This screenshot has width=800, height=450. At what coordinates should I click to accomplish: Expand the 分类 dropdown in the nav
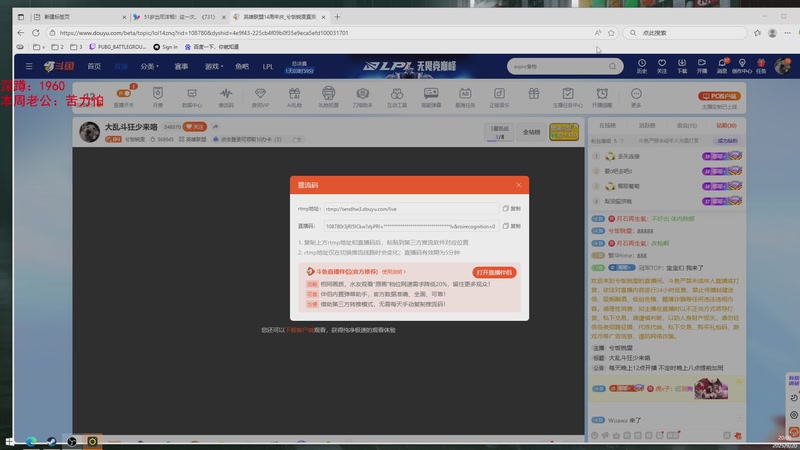click(149, 66)
